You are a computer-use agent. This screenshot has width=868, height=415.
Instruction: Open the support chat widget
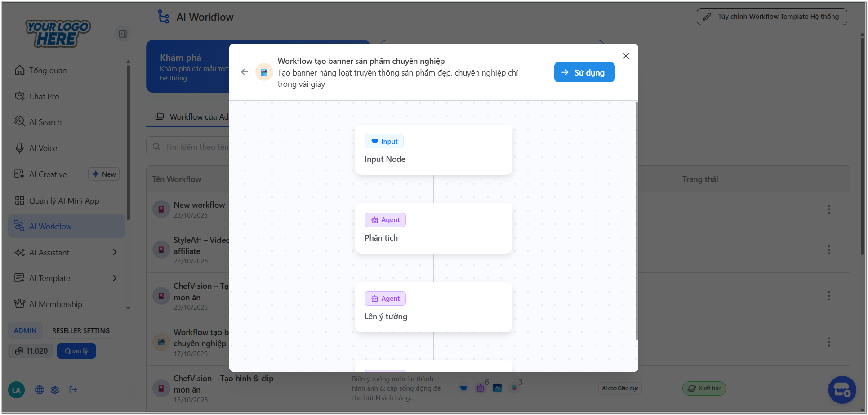(841, 389)
